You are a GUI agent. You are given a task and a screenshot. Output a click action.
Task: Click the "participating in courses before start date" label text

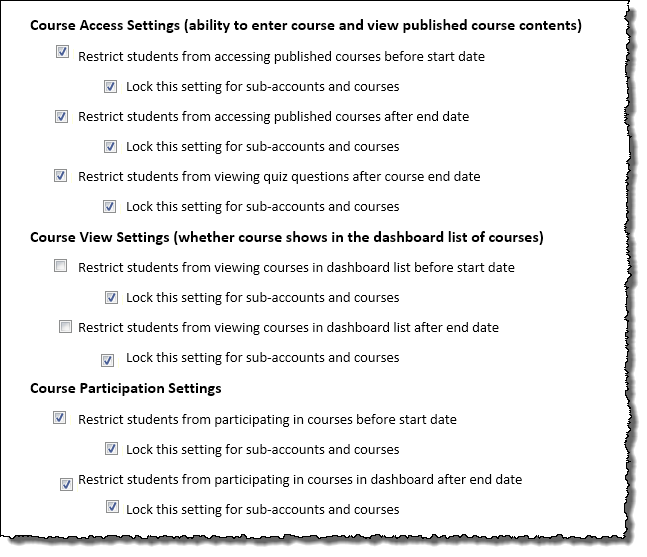(x=267, y=419)
